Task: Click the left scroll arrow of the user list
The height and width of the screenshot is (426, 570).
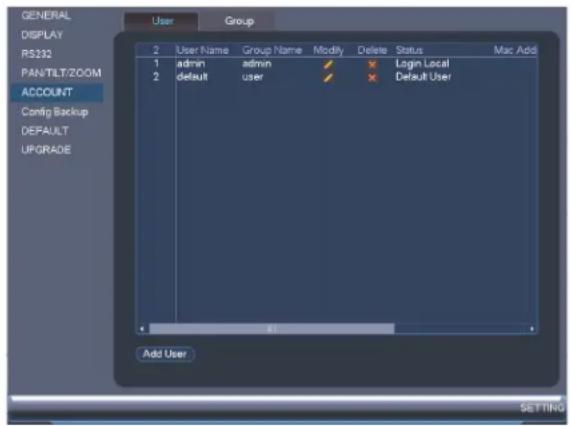Action: pos(142,329)
